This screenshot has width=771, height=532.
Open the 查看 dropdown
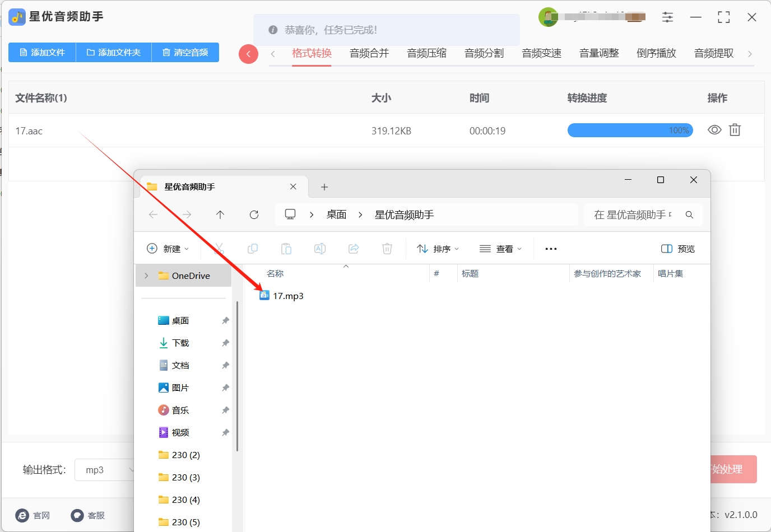point(501,249)
